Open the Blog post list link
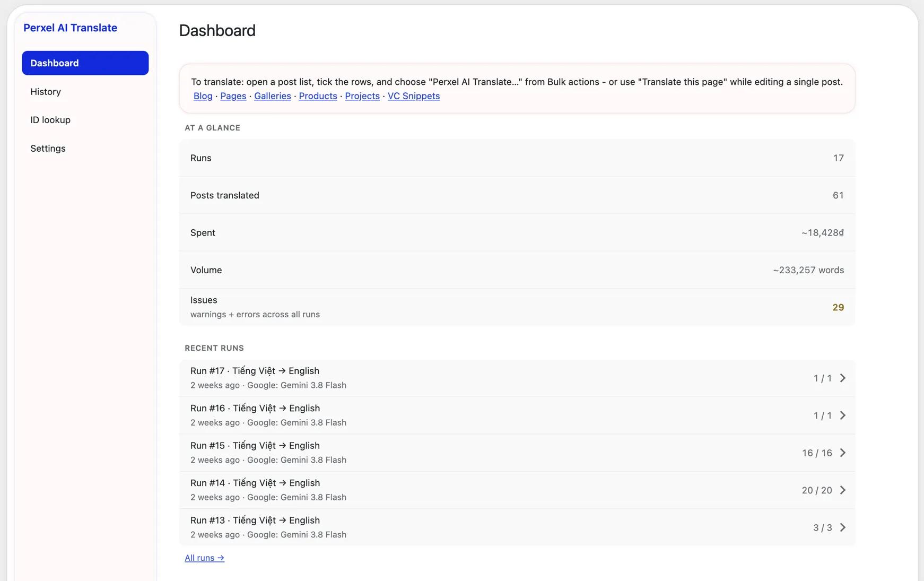Viewport: 924px width, 581px height. click(203, 96)
